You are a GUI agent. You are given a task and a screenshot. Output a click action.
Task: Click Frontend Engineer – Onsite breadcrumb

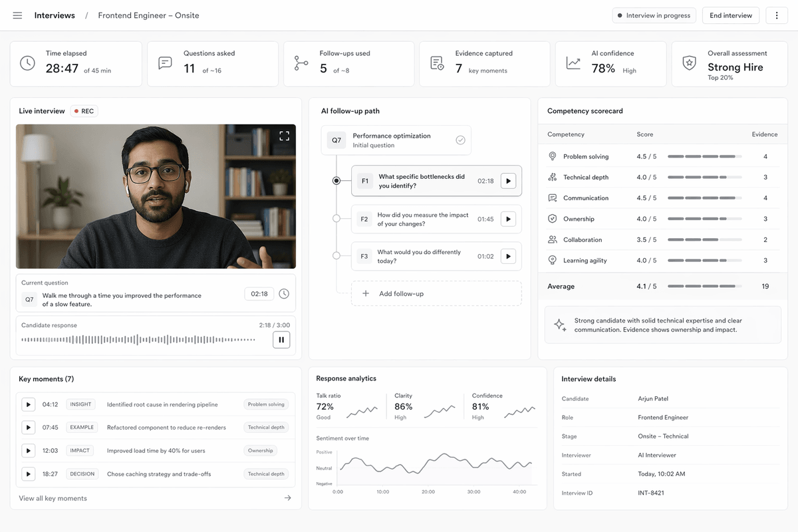point(148,15)
